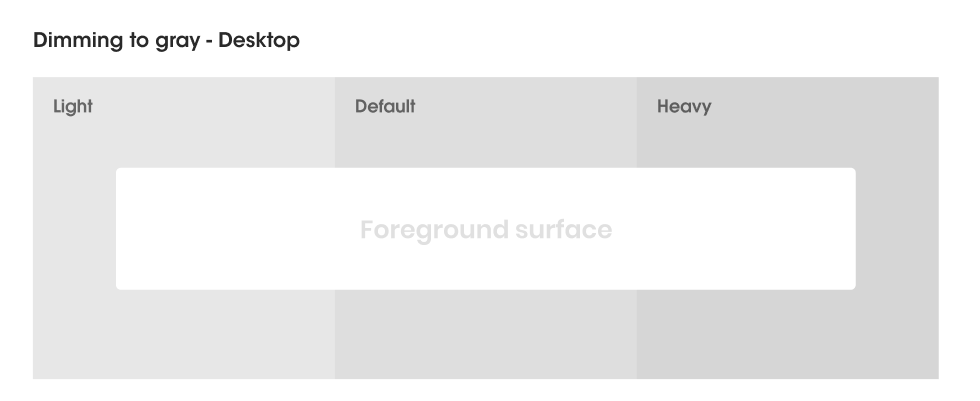Image resolution: width=980 pixels, height=401 pixels.
Task: Click Default swatch area below the white card
Action: [485, 334]
